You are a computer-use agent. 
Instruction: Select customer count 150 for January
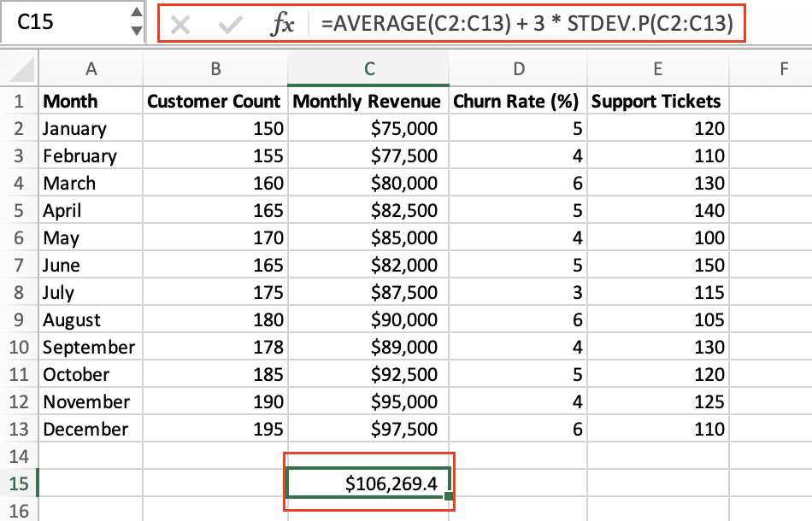[x=215, y=128]
